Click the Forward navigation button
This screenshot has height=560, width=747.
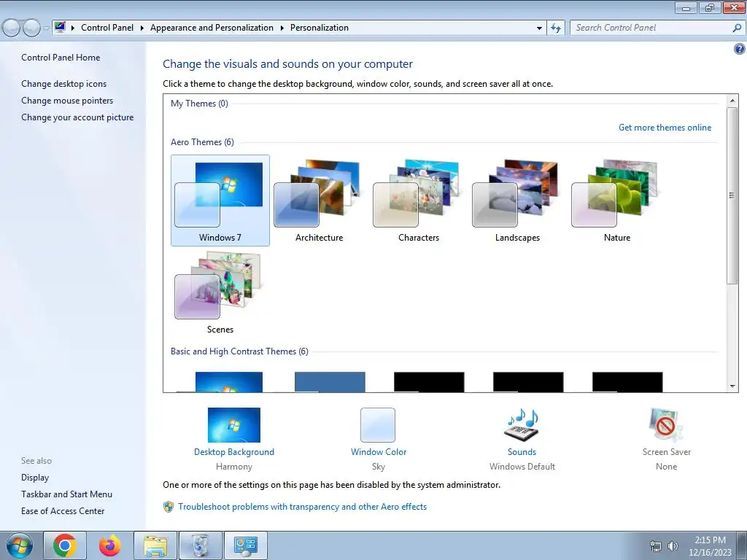tap(31, 28)
